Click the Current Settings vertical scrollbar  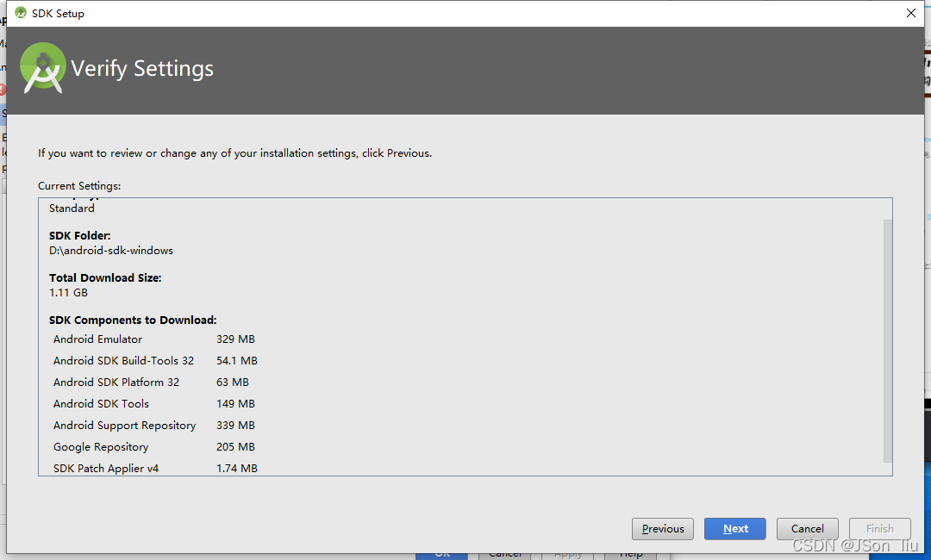pos(888,340)
